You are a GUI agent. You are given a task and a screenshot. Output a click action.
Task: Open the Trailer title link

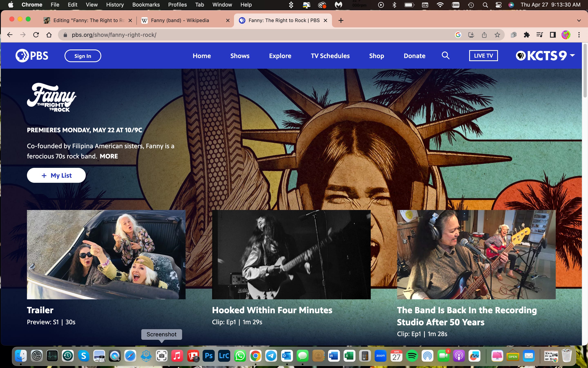click(40, 310)
